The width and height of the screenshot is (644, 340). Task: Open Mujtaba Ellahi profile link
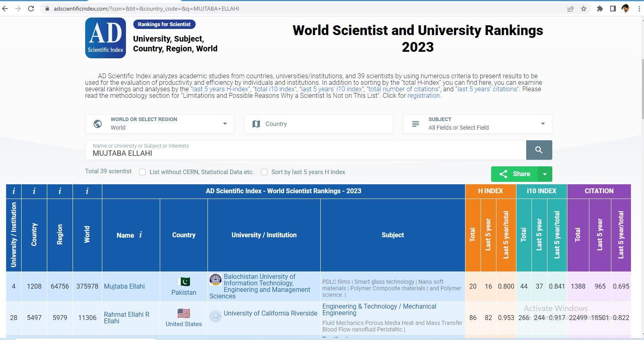pyautogui.click(x=124, y=287)
